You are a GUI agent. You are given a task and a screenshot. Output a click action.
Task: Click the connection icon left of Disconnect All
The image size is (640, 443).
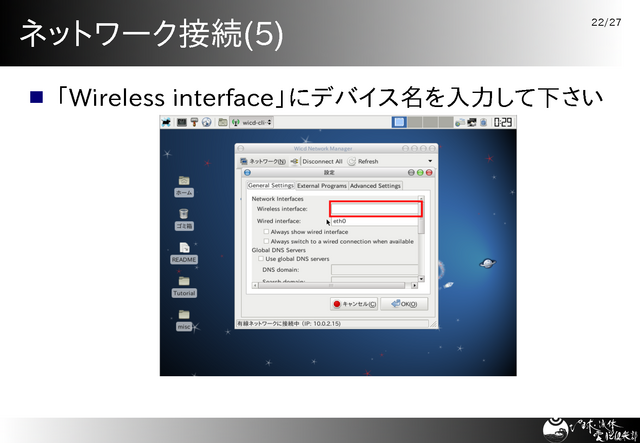click(x=294, y=161)
